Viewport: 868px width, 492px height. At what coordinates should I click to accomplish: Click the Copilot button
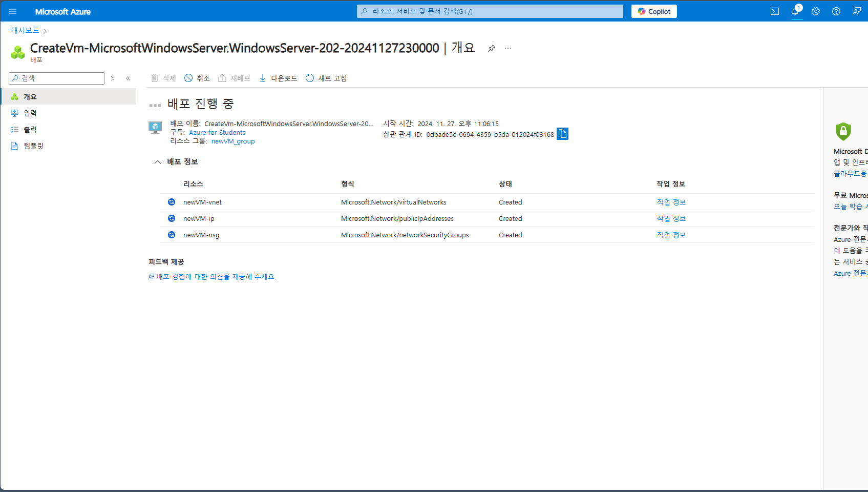coord(654,11)
